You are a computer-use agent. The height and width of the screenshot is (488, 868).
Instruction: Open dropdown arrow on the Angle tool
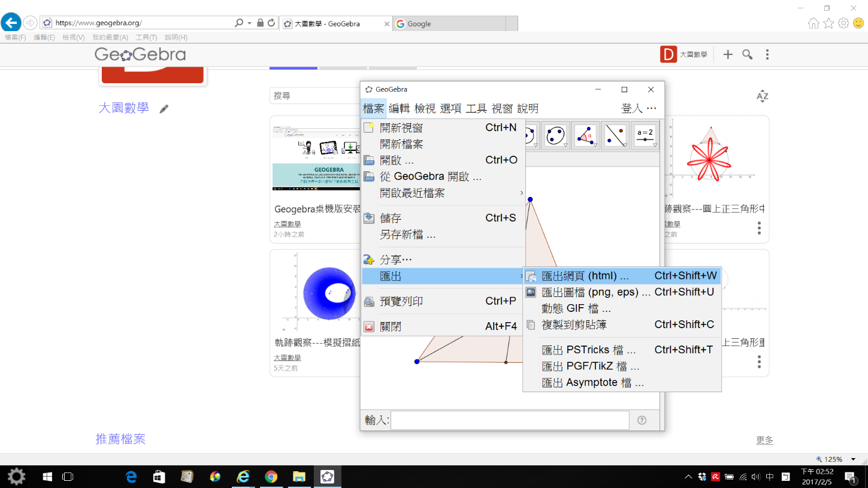[595, 146]
